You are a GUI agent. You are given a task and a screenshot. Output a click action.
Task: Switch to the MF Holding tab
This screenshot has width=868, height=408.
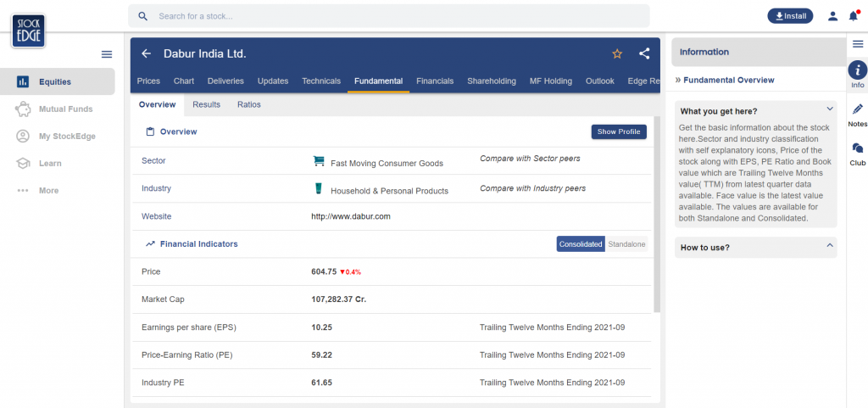[551, 81]
